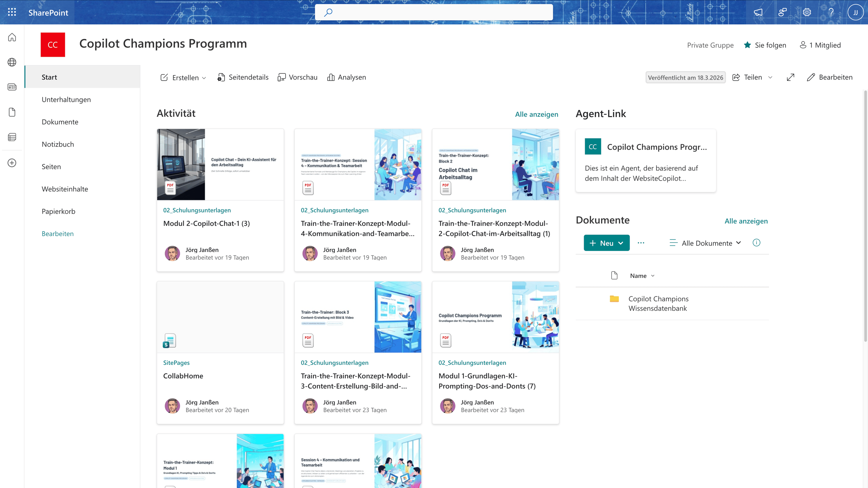Select Dokumente in the left navigation
Viewport: 868px width, 488px height.
tap(60, 122)
